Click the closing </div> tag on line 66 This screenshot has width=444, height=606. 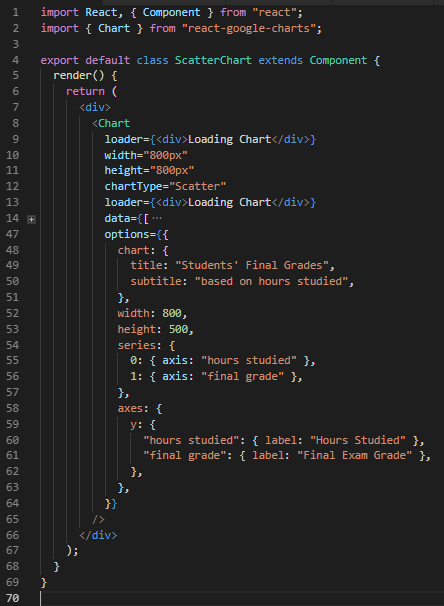(98, 535)
